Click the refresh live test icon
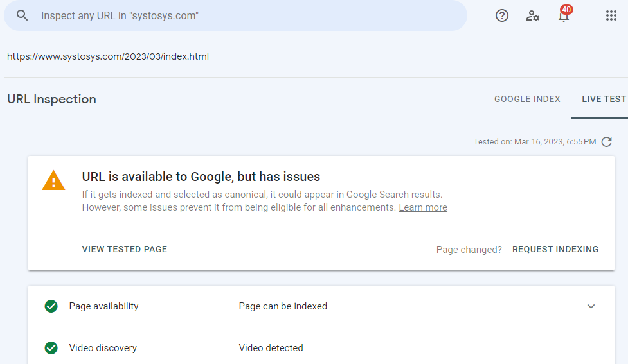Image resolution: width=628 pixels, height=364 pixels. tap(607, 142)
